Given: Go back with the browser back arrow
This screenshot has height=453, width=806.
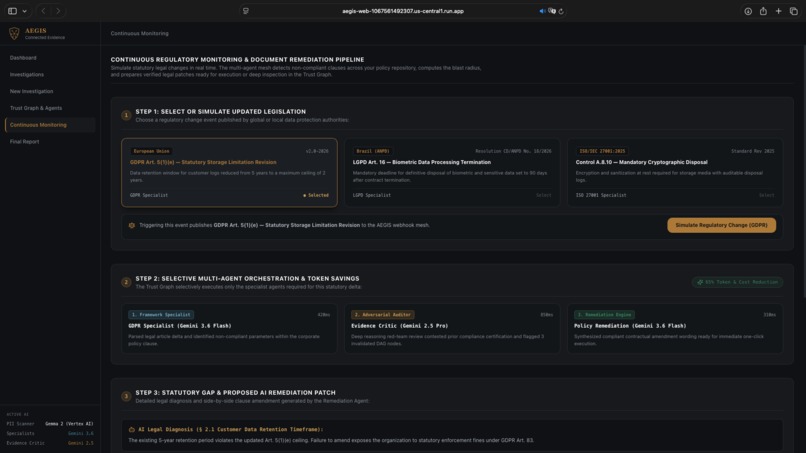Looking at the screenshot, I should click(x=43, y=11).
